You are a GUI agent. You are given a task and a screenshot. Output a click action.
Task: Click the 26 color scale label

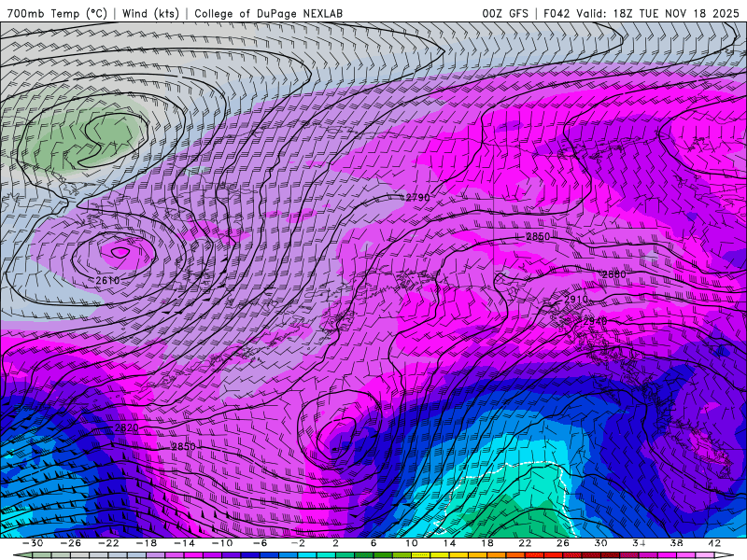(563, 543)
